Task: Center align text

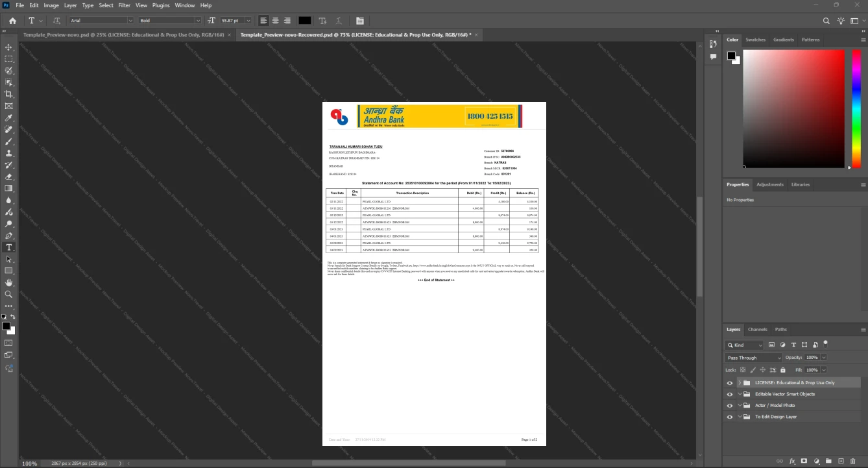Action: (275, 21)
